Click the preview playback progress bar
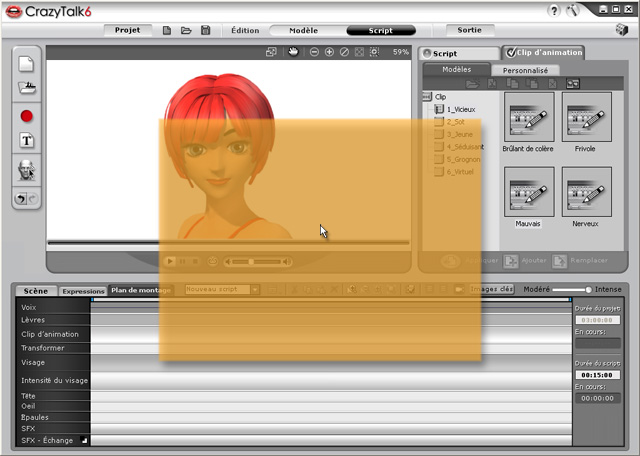 (x=229, y=243)
